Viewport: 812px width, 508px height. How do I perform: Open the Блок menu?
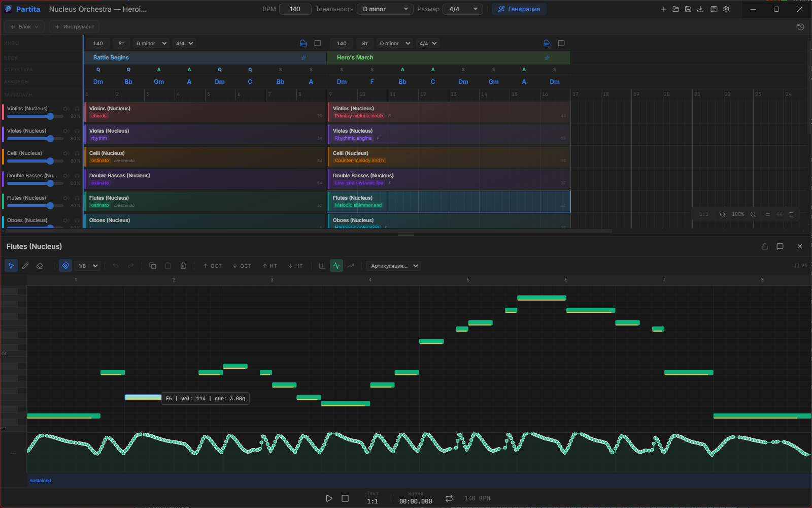pos(24,27)
